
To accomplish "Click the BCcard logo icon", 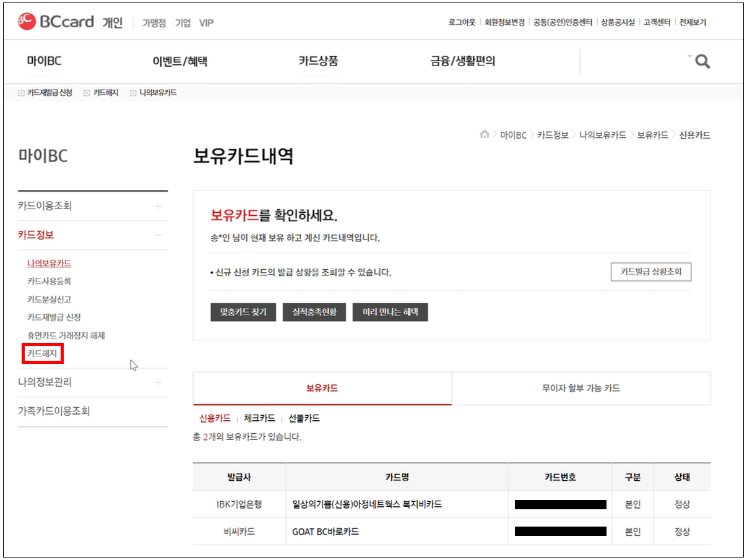I will click(27, 22).
